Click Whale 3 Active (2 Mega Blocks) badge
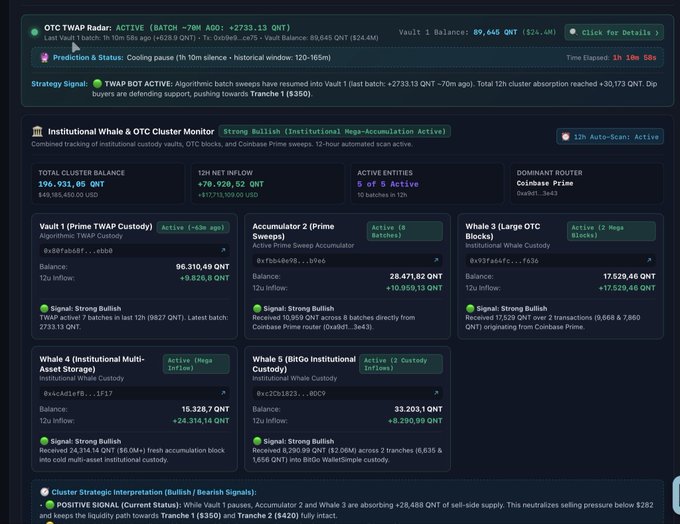The height and width of the screenshot is (524, 680). point(611,231)
